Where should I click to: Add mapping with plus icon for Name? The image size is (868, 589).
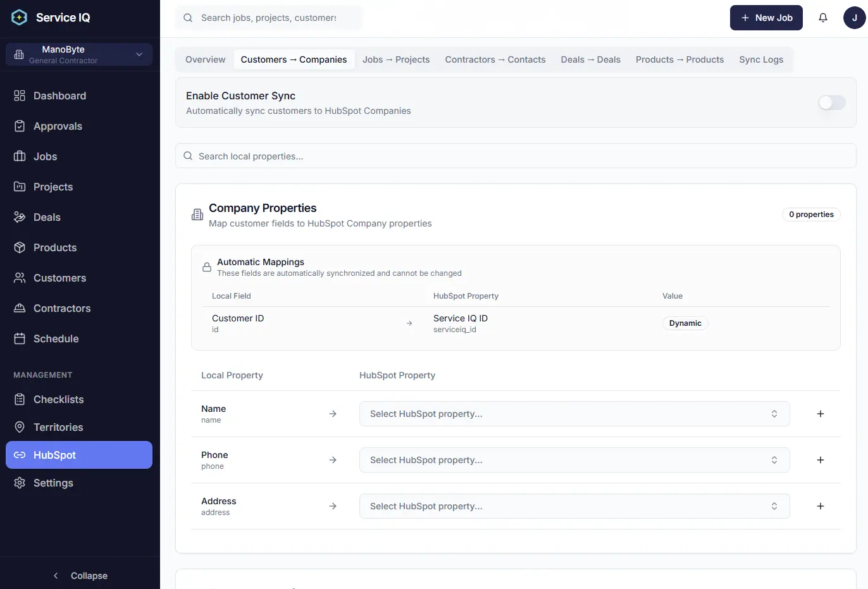coord(821,414)
